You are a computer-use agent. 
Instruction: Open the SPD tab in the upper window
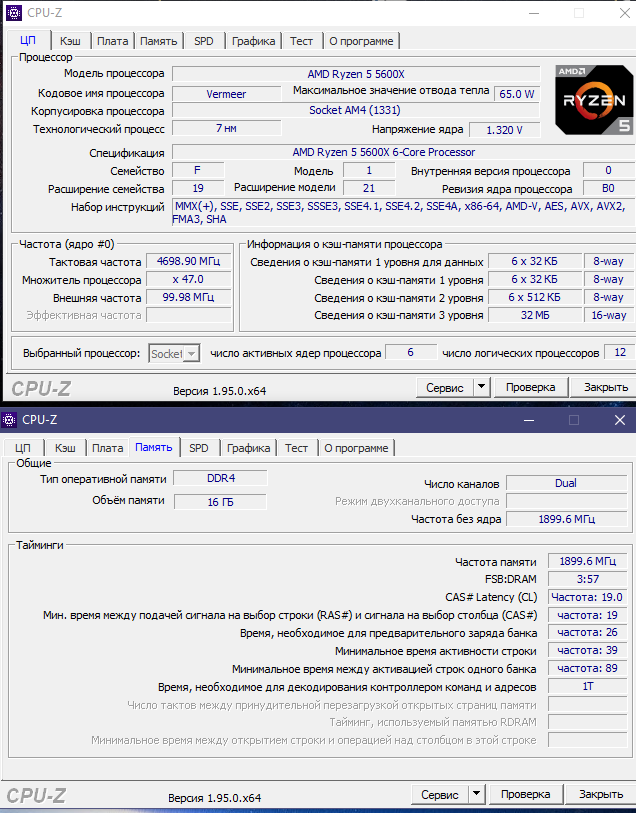(204, 41)
